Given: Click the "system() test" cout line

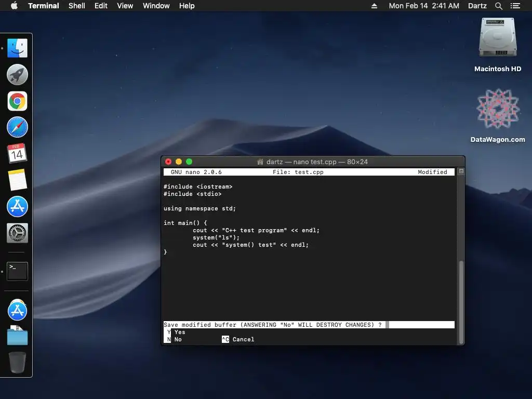Looking at the screenshot, I should point(251,245).
